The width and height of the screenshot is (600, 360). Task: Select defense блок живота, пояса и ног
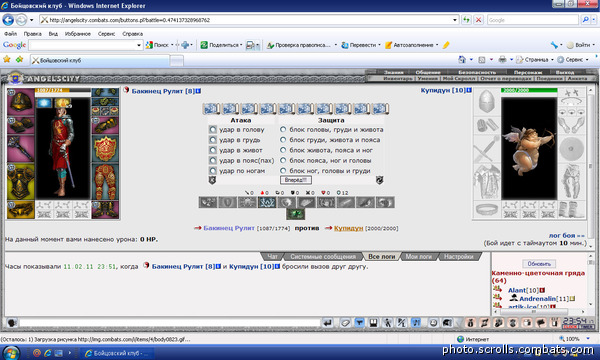coord(283,150)
